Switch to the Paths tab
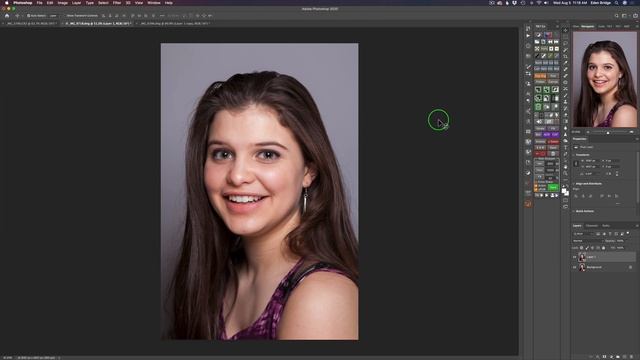 coord(606,226)
